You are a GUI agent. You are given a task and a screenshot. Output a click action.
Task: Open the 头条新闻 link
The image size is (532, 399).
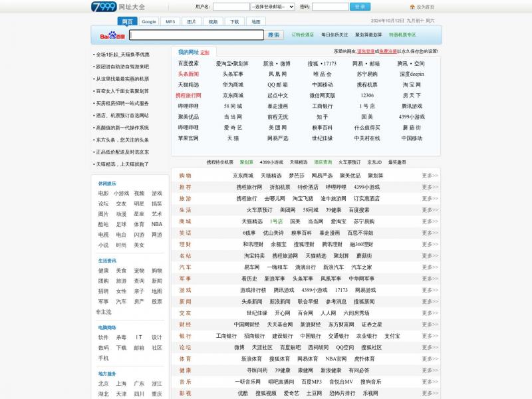[188, 74]
